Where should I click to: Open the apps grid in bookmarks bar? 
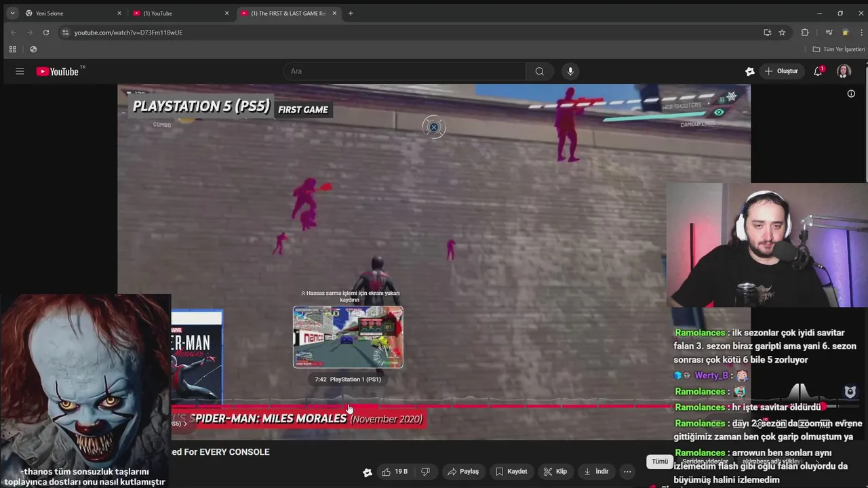coord(12,49)
